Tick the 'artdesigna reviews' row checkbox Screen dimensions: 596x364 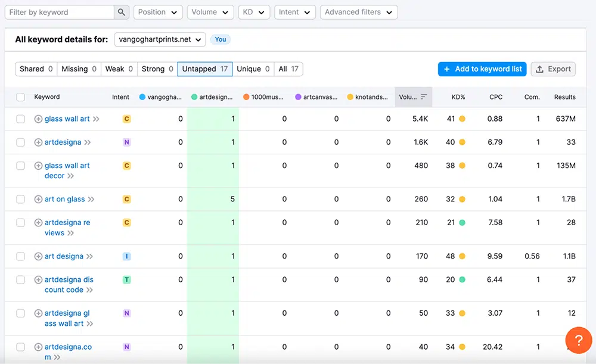20,223
